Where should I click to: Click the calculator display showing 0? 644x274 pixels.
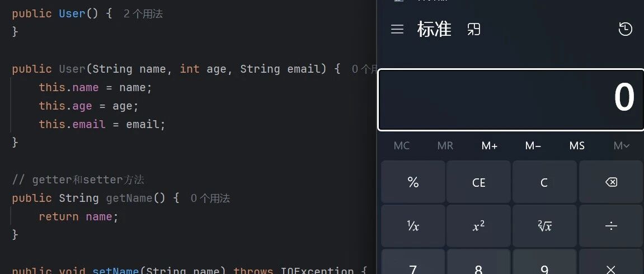click(x=511, y=100)
